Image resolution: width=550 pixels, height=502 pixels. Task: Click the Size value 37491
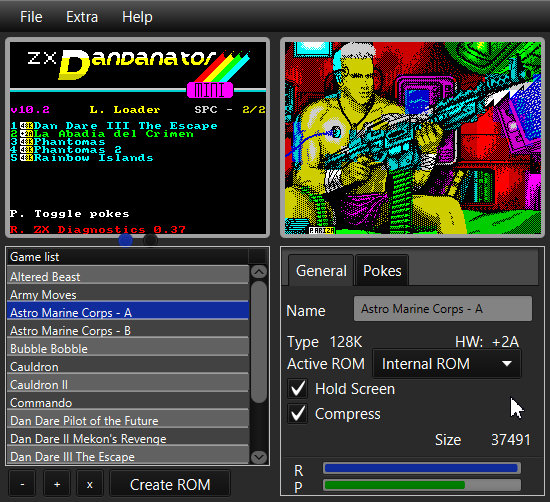[x=510, y=440]
